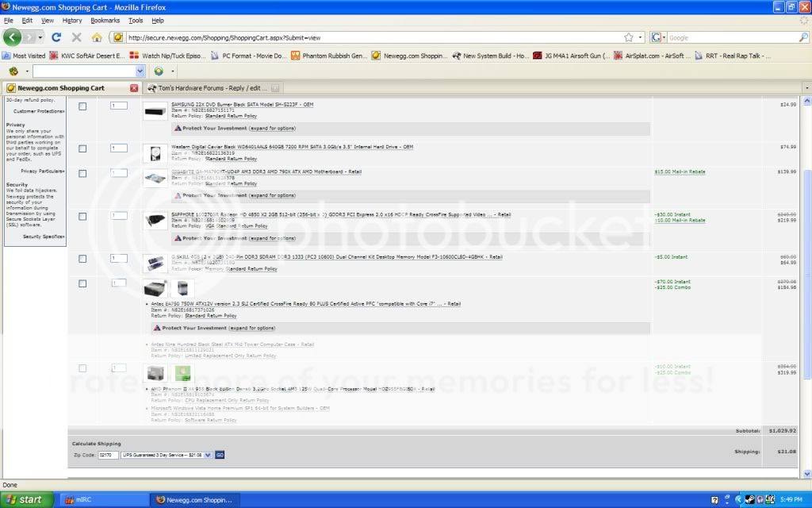This screenshot has width=812, height=508.
Task: Open the History menu
Action: 72,20
